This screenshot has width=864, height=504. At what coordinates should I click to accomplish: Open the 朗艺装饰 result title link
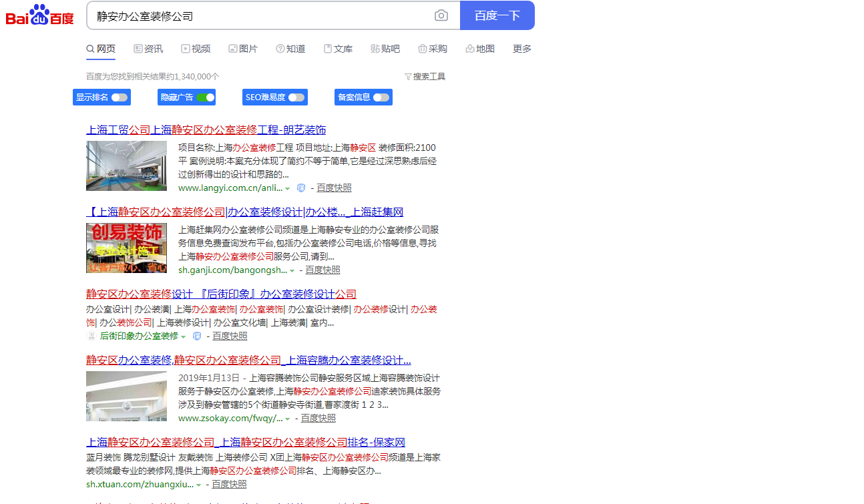pyautogui.click(x=206, y=130)
